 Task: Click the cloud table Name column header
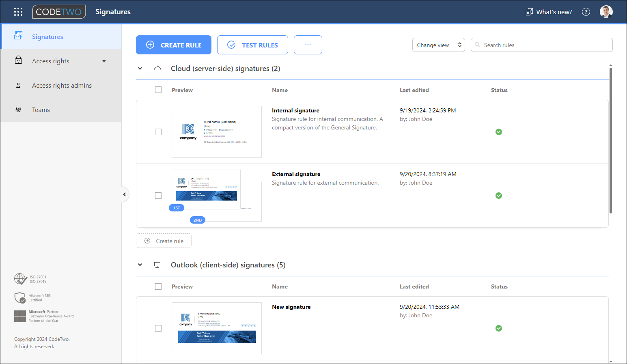[x=280, y=90]
